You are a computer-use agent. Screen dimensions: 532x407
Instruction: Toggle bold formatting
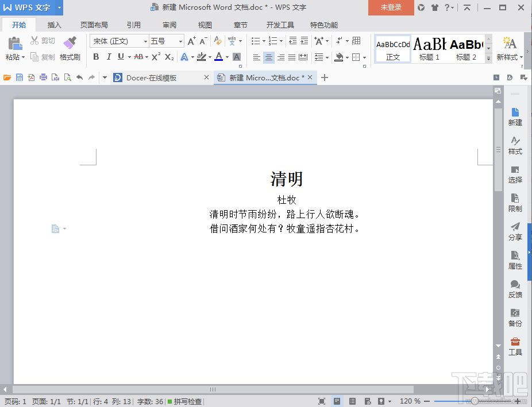pos(97,57)
